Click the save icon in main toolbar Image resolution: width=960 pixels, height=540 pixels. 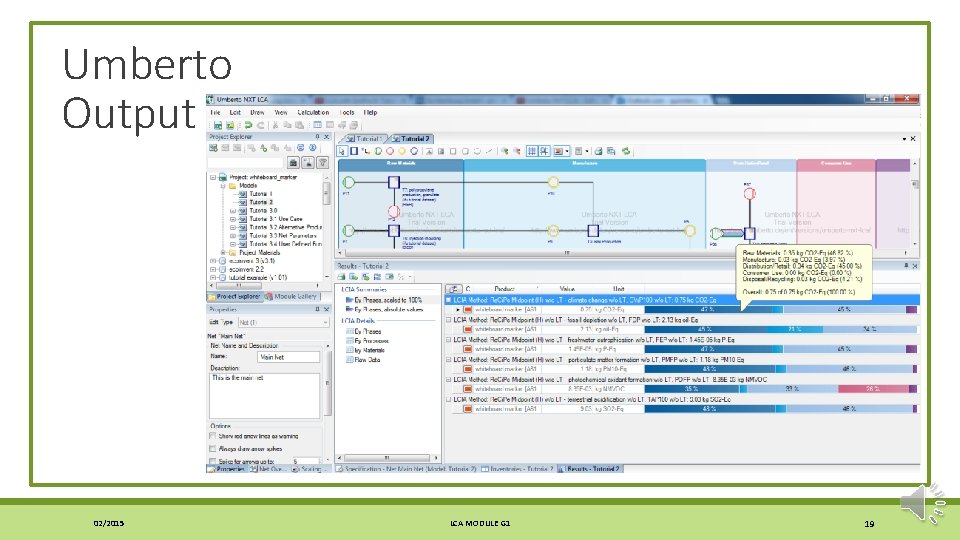click(218, 125)
